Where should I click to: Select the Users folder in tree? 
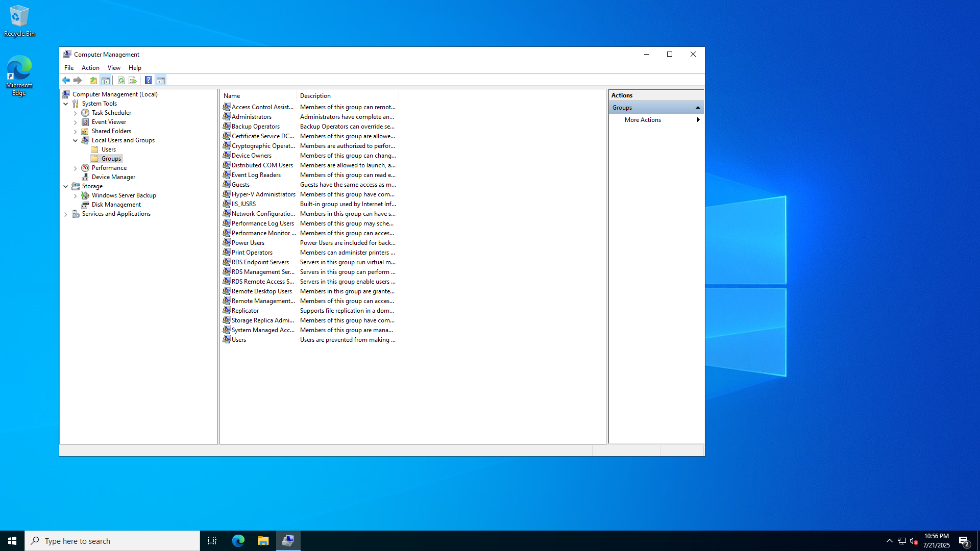click(108, 149)
